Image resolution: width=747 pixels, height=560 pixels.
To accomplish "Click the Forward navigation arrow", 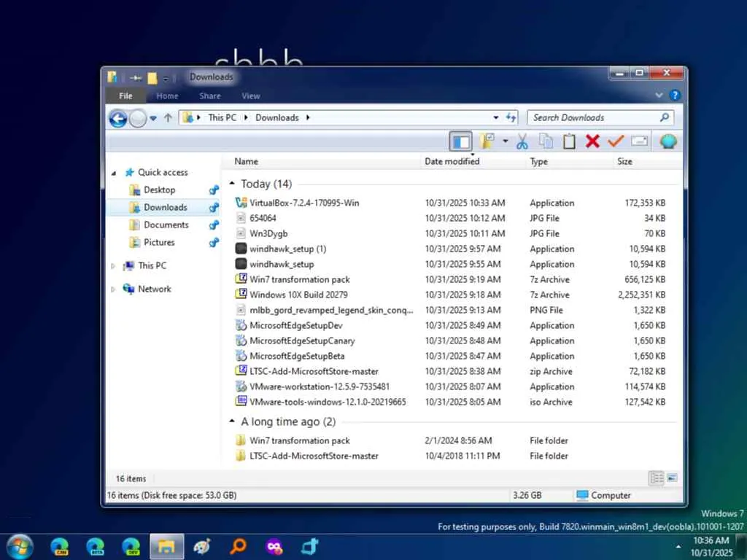I will (138, 119).
